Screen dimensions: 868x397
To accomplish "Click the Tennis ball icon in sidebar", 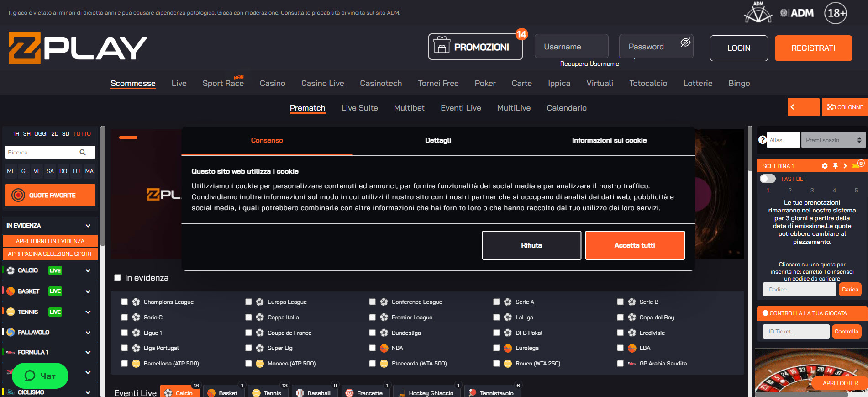I will (11, 312).
